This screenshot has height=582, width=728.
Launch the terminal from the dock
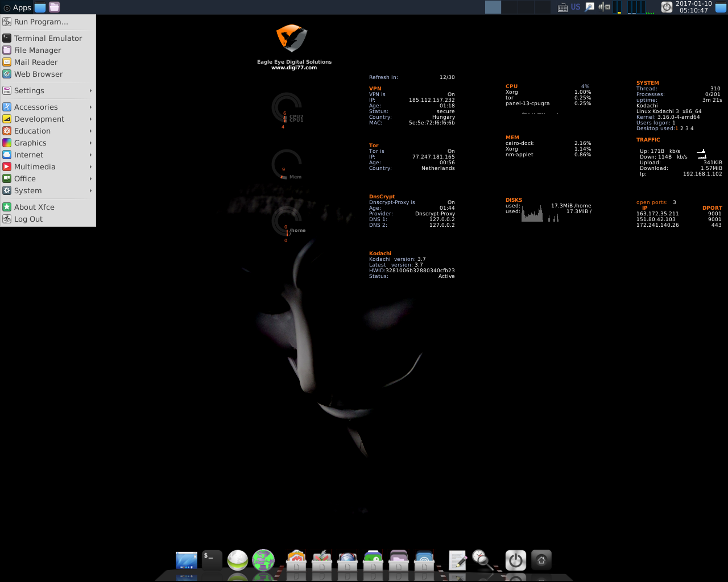[212, 560]
